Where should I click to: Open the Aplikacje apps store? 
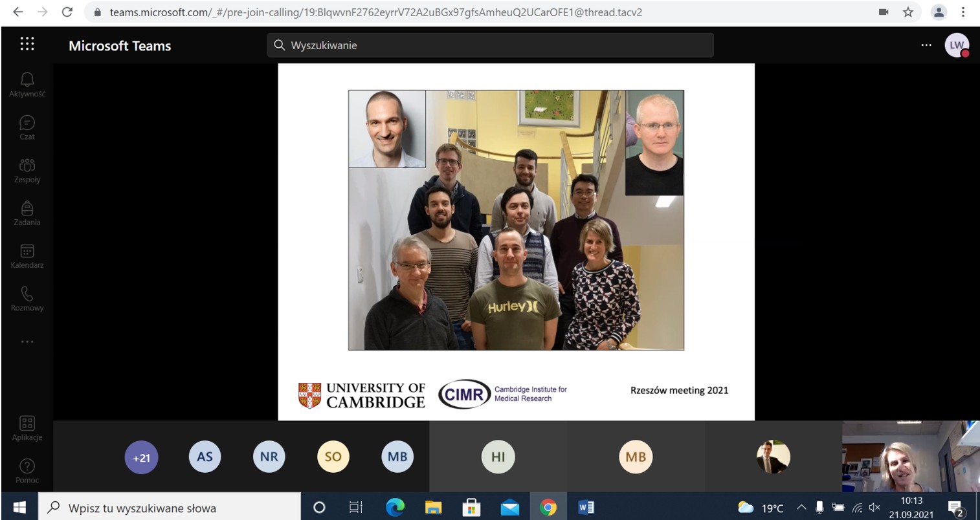click(x=27, y=428)
